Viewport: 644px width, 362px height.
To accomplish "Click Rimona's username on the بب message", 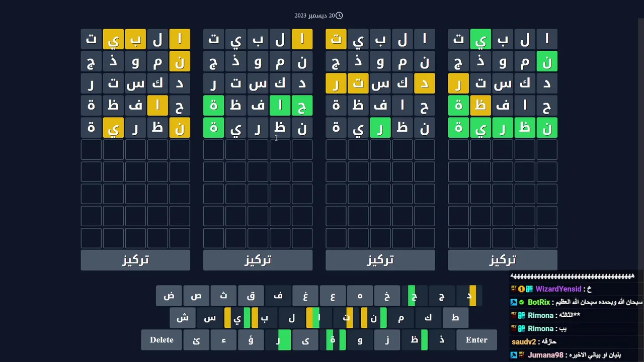I will [541, 328].
